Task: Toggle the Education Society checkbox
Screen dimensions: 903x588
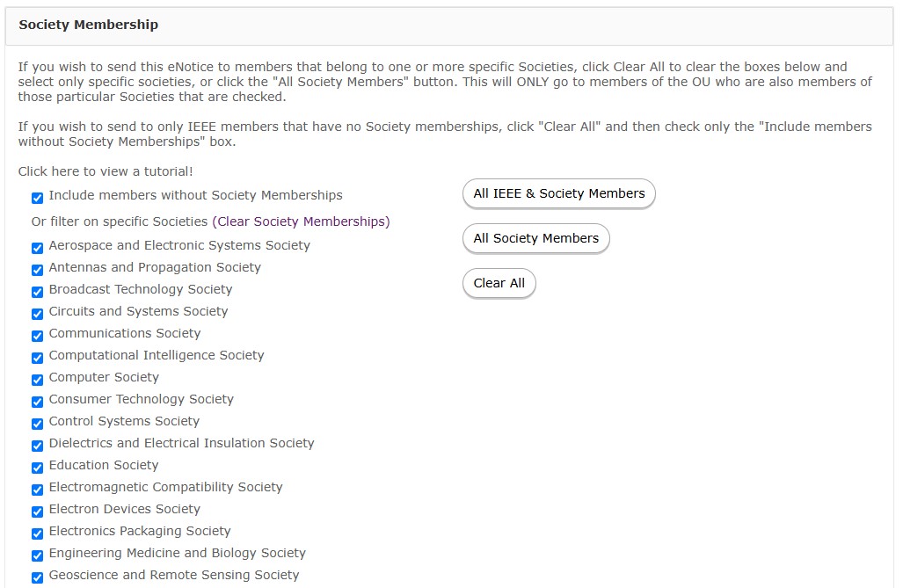Action: [38, 468]
